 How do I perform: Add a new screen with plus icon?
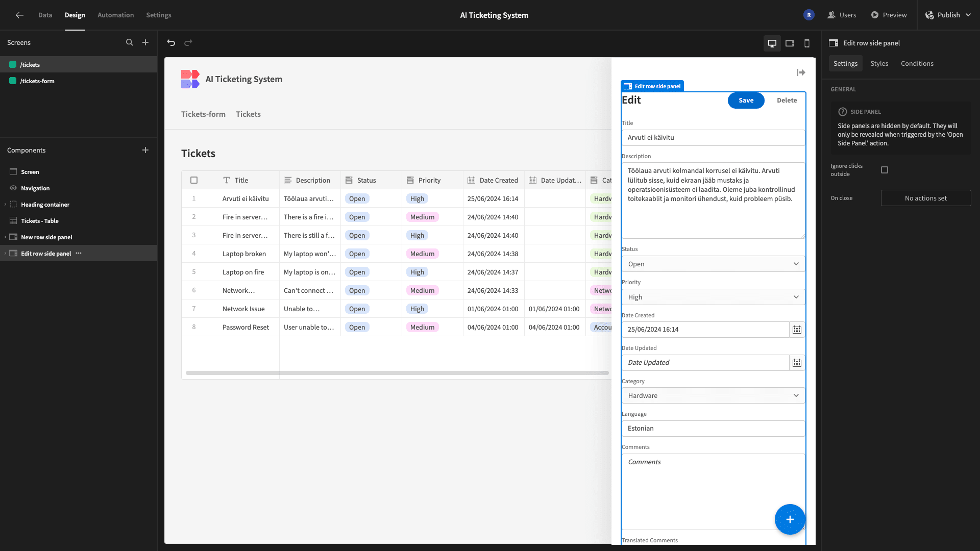pos(145,43)
